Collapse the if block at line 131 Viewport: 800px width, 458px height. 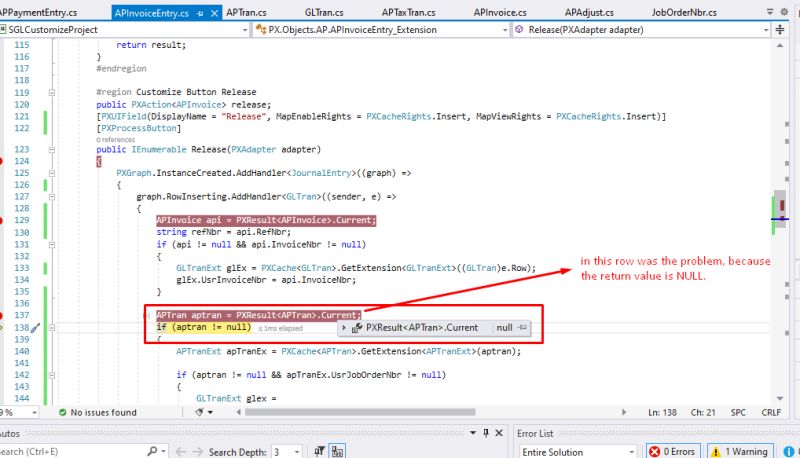(x=52, y=245)
